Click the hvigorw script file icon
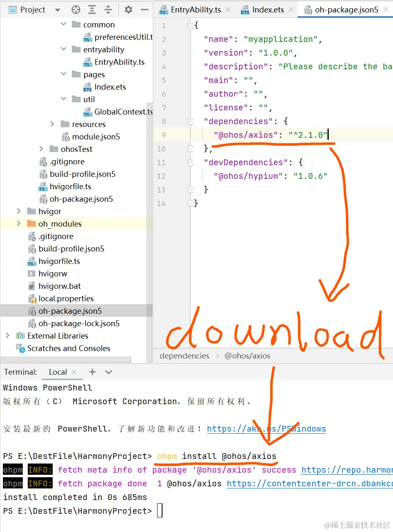The image size is (393, 532). (32, 273)
